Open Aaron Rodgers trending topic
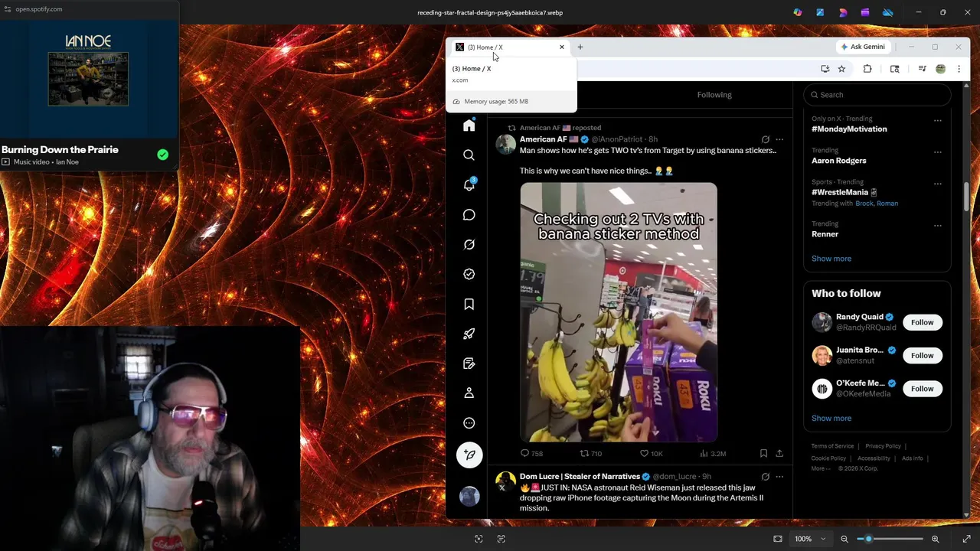Viewport: 980px width, 551px height. (x=839, y=161)
